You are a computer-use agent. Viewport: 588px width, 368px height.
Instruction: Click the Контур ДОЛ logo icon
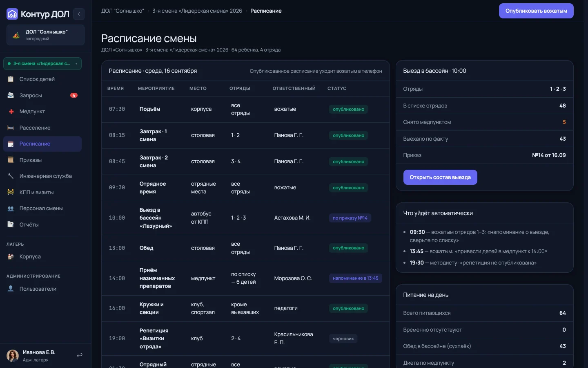point(12,14)
